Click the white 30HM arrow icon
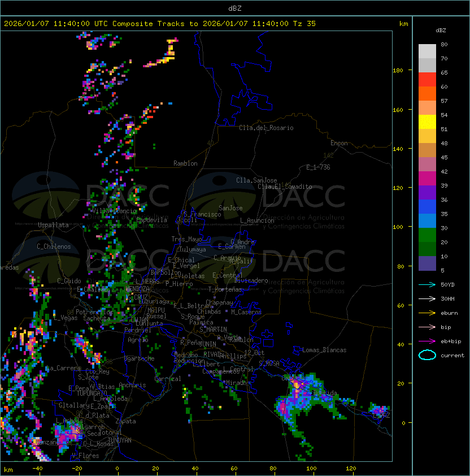 [427, 298]
